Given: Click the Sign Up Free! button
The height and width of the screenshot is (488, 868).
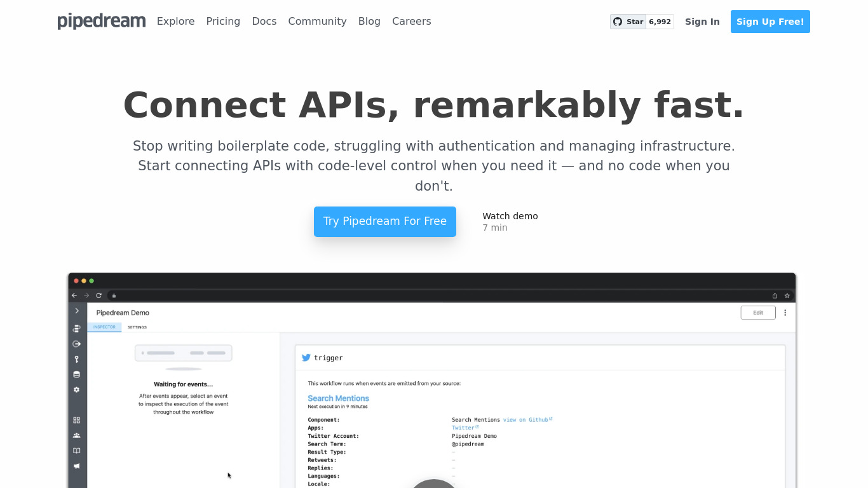Looking at the screenshot, I should (770, 22).
